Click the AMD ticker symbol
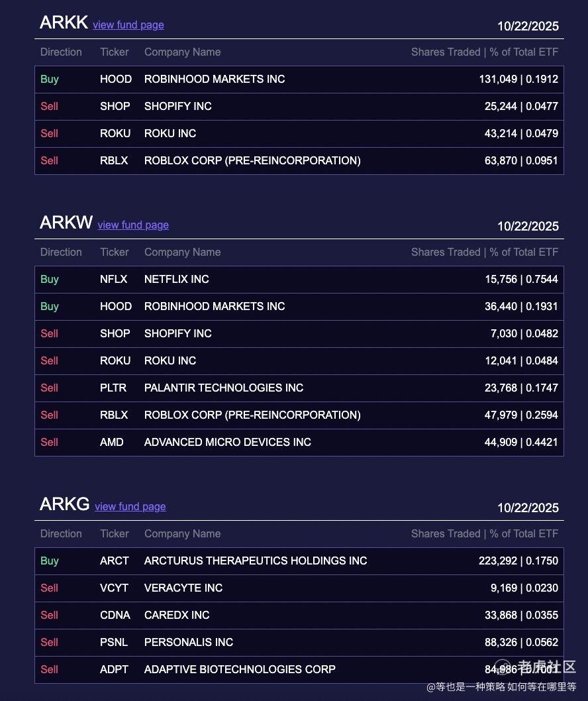Image resolution: width=588 pixels, height=701 pixels. pos(112,443)
